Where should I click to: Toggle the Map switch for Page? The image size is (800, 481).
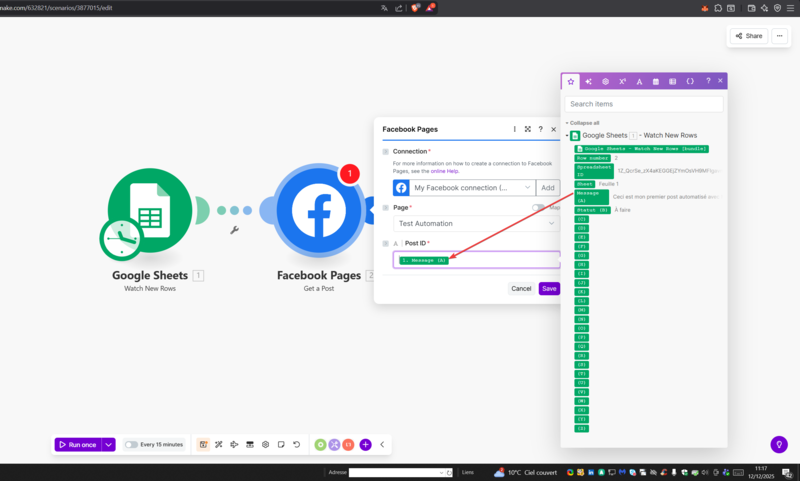pos(538,208)
